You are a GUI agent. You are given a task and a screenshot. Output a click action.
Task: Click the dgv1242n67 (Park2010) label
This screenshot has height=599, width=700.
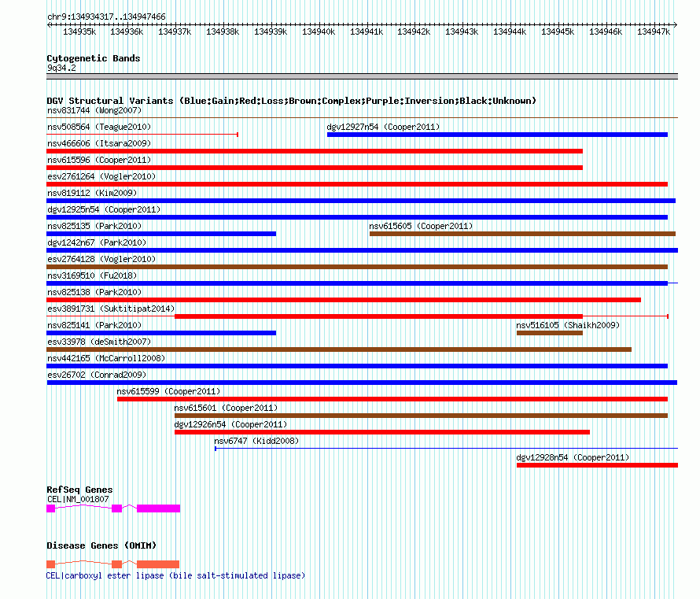tap(97, 242)
